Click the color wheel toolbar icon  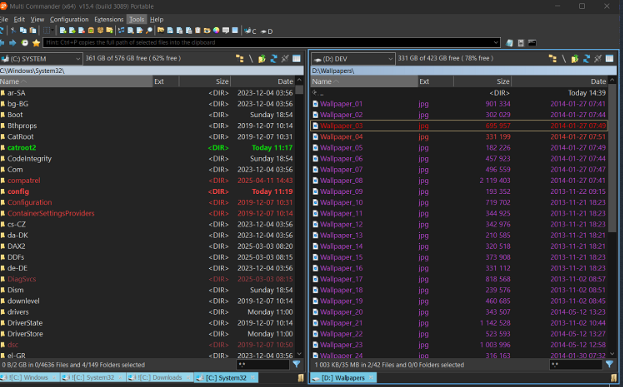point(216,30)
